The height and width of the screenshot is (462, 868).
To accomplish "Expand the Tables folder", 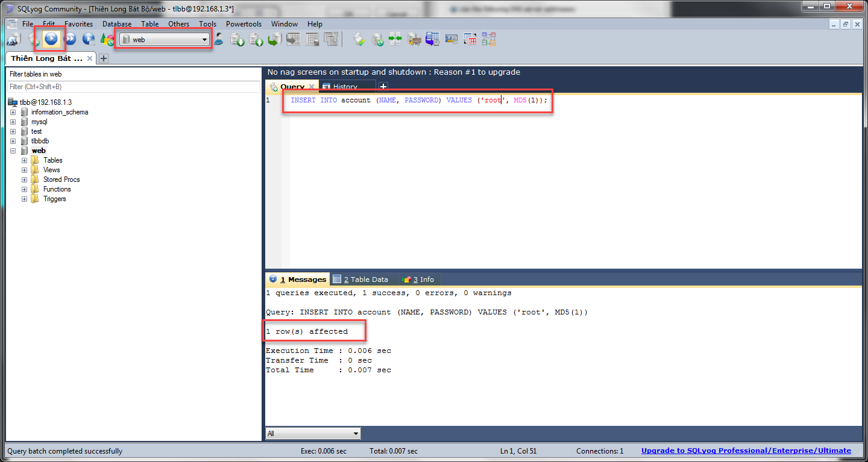I will click(x=25, y=160).
